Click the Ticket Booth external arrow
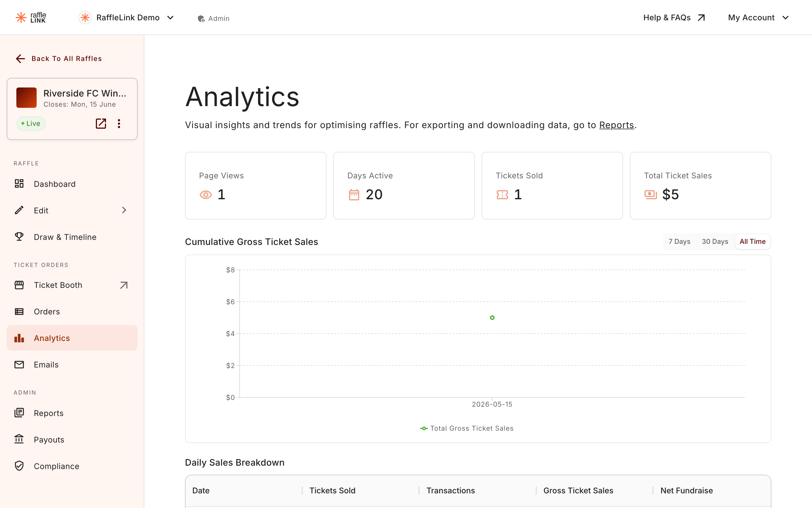Viewport: 812px width, 508px height. point(124,285)
